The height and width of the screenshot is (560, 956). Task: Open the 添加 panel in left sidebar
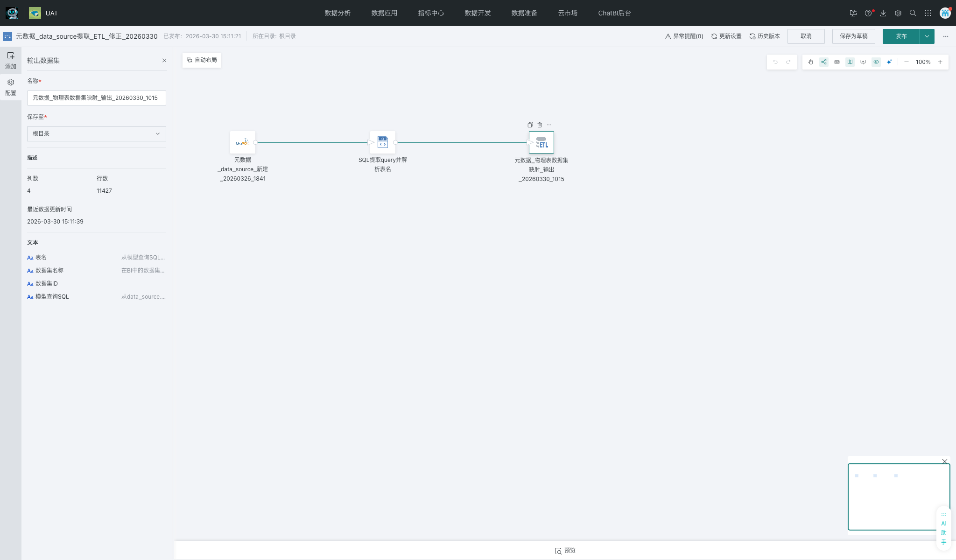tap(11, 60)
